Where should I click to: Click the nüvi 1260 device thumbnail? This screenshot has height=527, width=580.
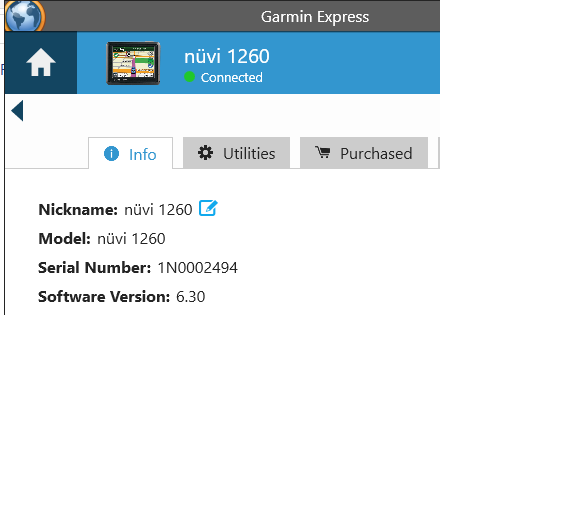133,63
